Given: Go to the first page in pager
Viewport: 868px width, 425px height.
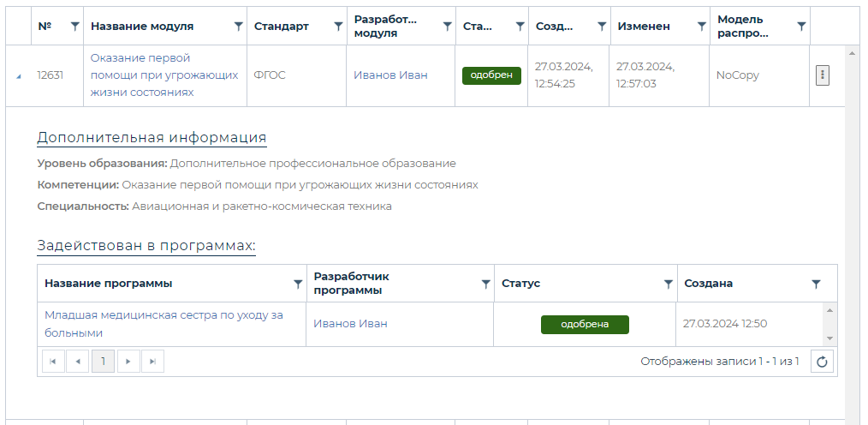Looking at the screenshot, I should pyautogui.click(x=53, y=362).
